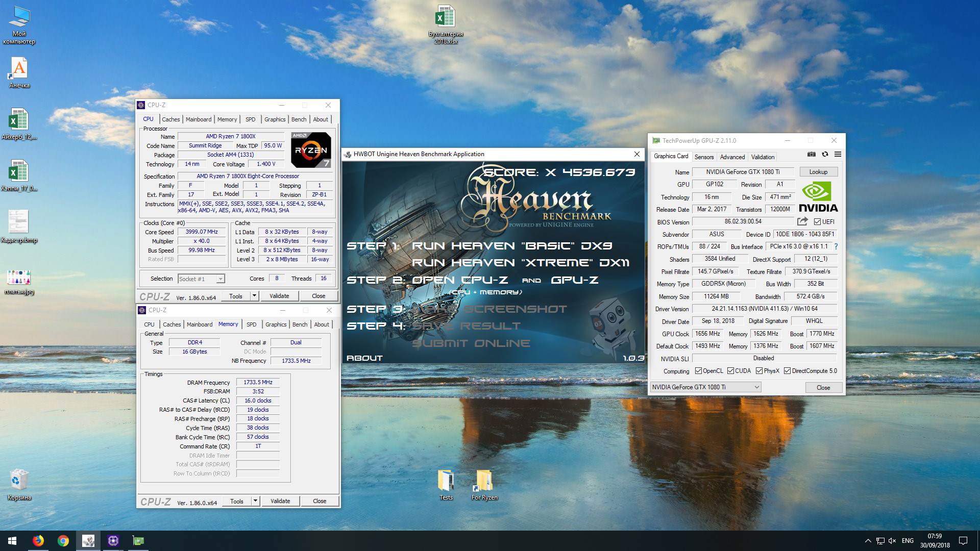Open Bench tab in top CPU-Z
This screenshot has height=551, width=980.
pyautogui.click(x=299, y=119)
